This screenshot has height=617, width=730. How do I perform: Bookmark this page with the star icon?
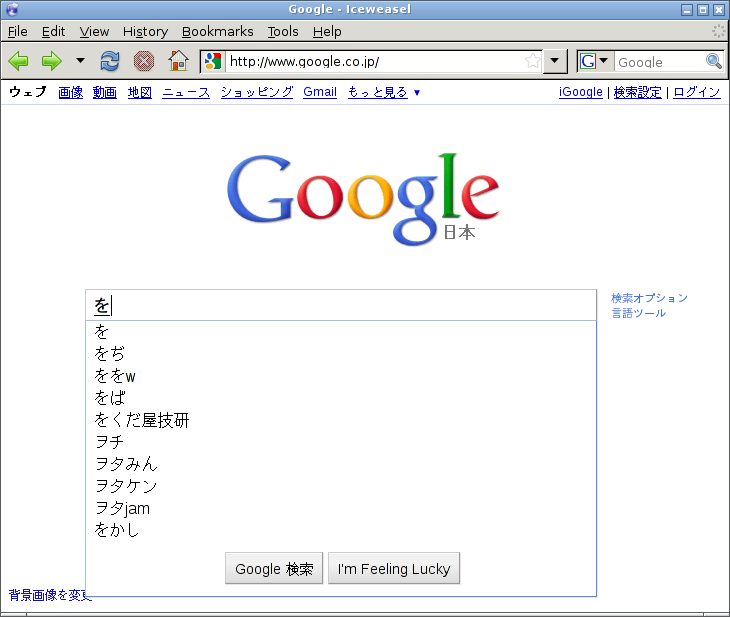point(533,61)
